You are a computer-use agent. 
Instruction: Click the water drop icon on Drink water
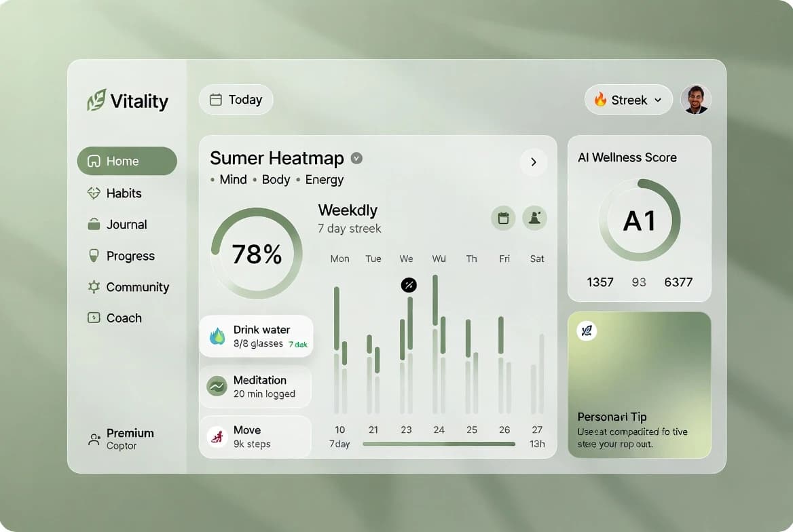click(x=217, y=336)
